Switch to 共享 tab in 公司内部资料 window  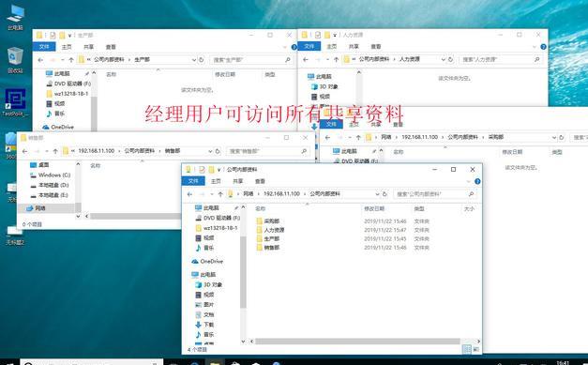pos(238,181)
